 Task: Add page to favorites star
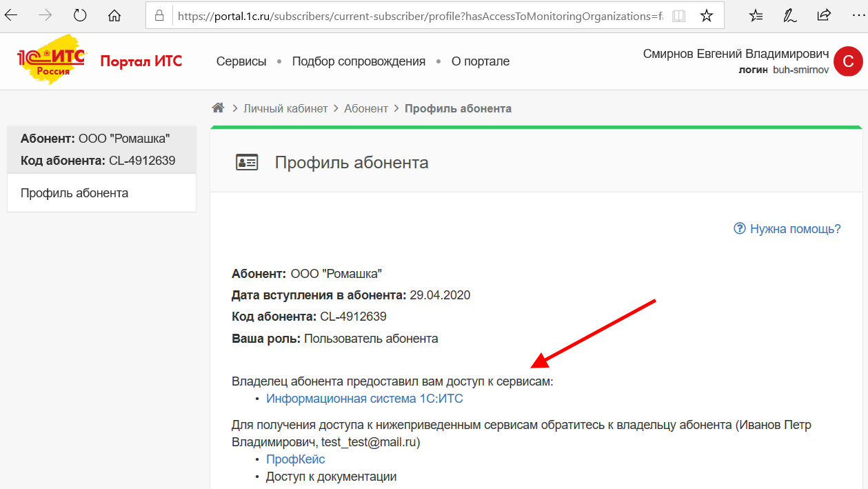point(707,15)
